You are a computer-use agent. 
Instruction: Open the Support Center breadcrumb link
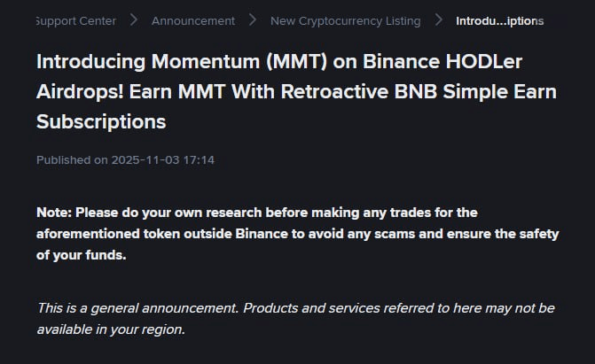75,20
